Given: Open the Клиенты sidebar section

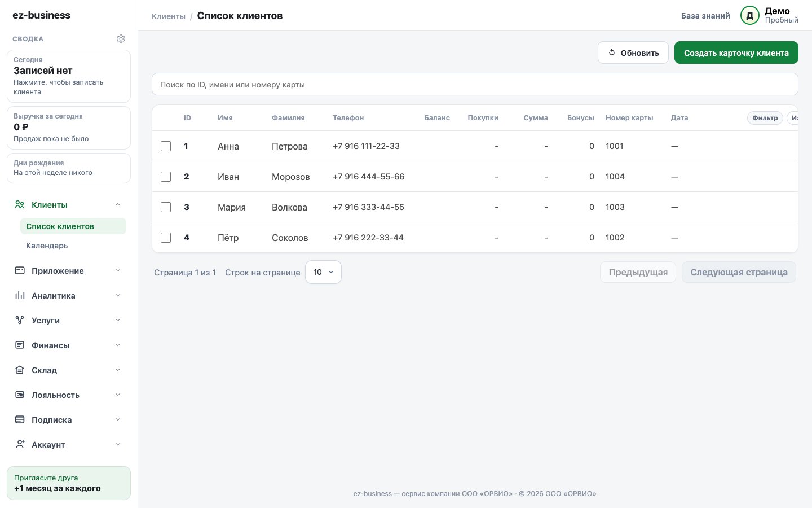Looking at the screenshot, I should tap(69, 205).
